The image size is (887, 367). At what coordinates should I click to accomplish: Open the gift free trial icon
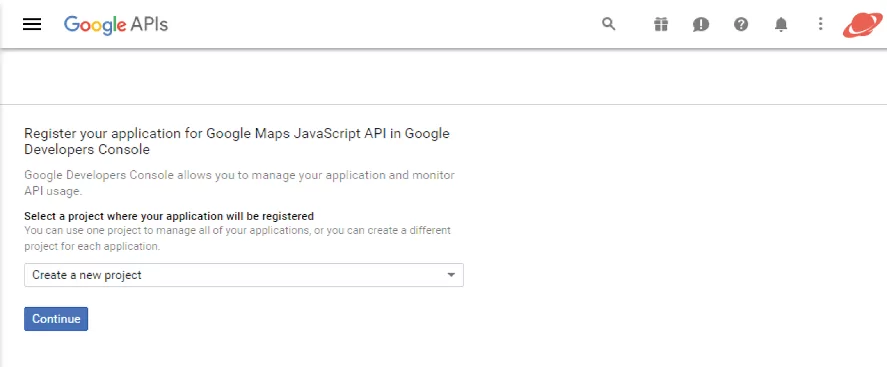pos(661,24)
